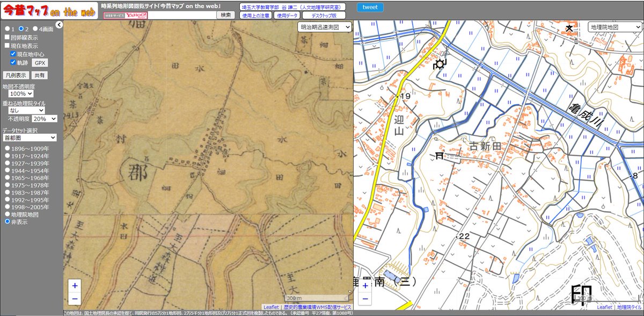Open the right map's 地理院地図 layer dropdown
Screen dimensions: 644x316
[614, 27]
